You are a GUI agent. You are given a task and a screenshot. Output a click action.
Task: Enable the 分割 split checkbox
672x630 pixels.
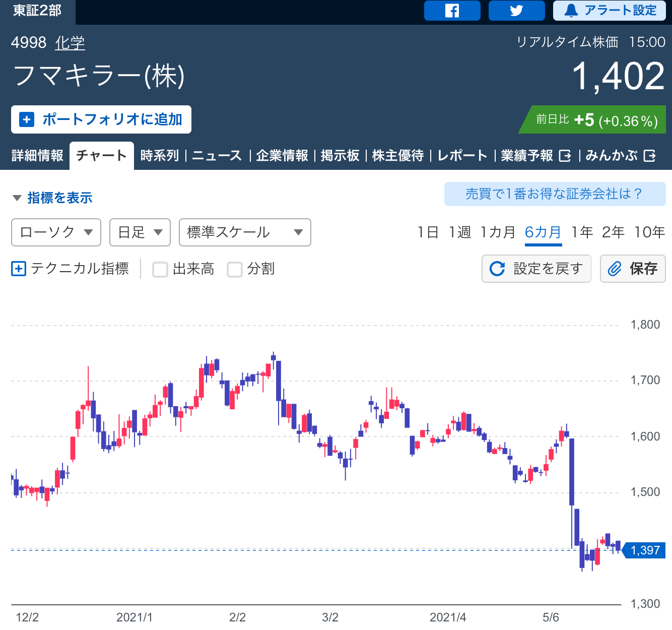click(235, 270)
